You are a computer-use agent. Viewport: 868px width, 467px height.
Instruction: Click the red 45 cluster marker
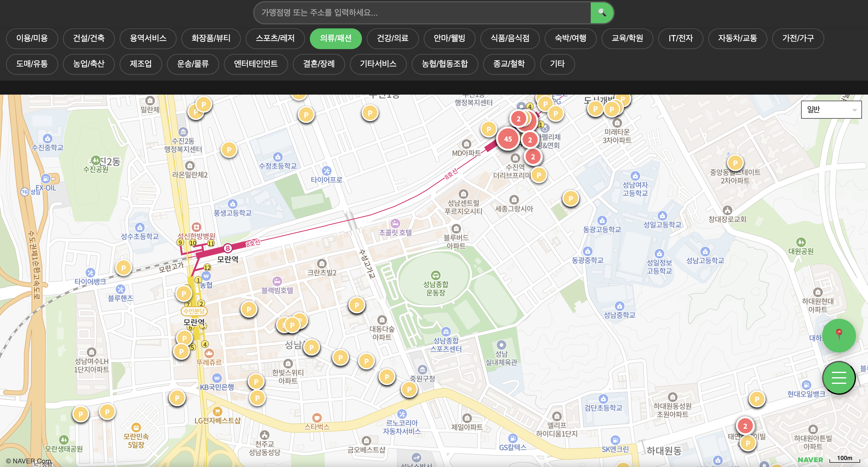tap(508, 139)
